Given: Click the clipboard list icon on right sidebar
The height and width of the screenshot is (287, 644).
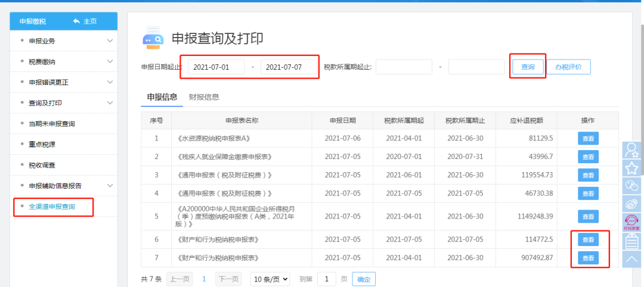Looking at the screenshot, I should [x=631, y=241].
